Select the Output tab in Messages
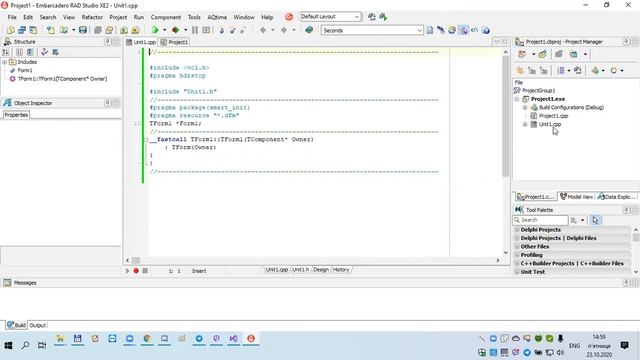Screen dimensions: 640x360 (x=38, y=325)
